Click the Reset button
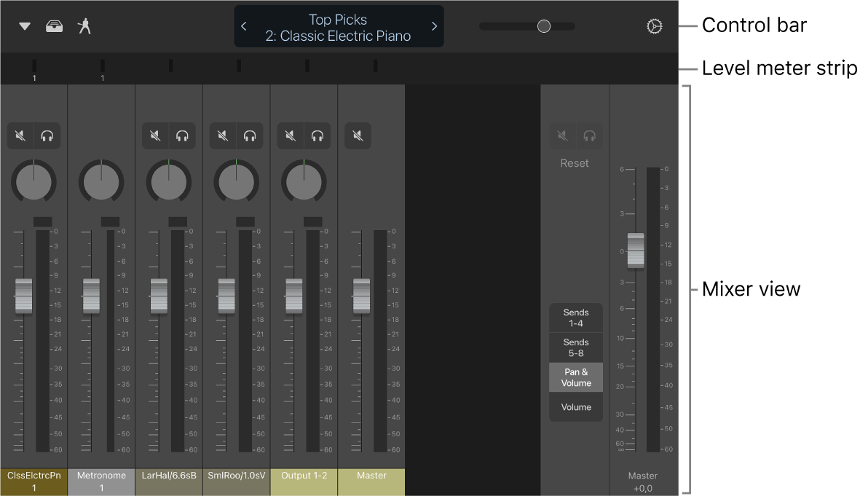The height and width of the screenshot is (496, 868). 575,163
